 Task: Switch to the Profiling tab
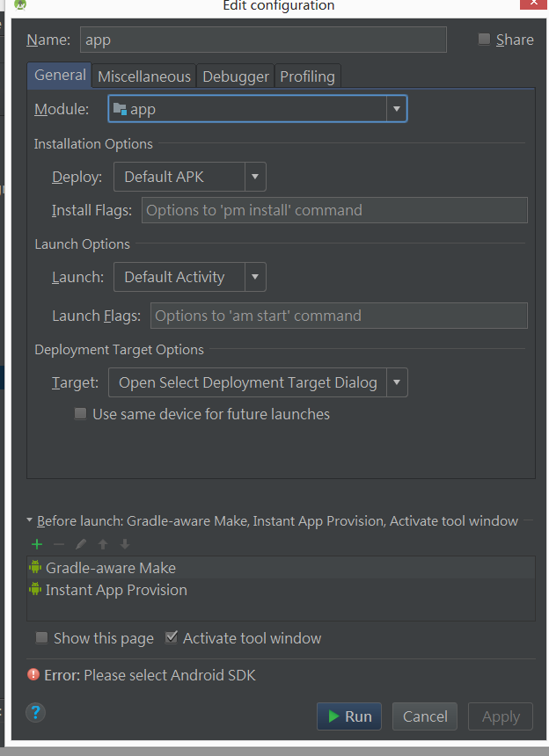307,76
